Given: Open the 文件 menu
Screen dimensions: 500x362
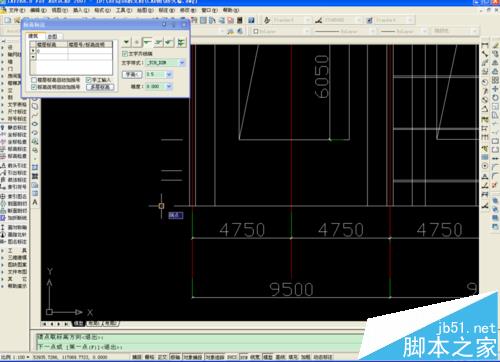Looking at the screenshot, I should click(x=17, y=10).
